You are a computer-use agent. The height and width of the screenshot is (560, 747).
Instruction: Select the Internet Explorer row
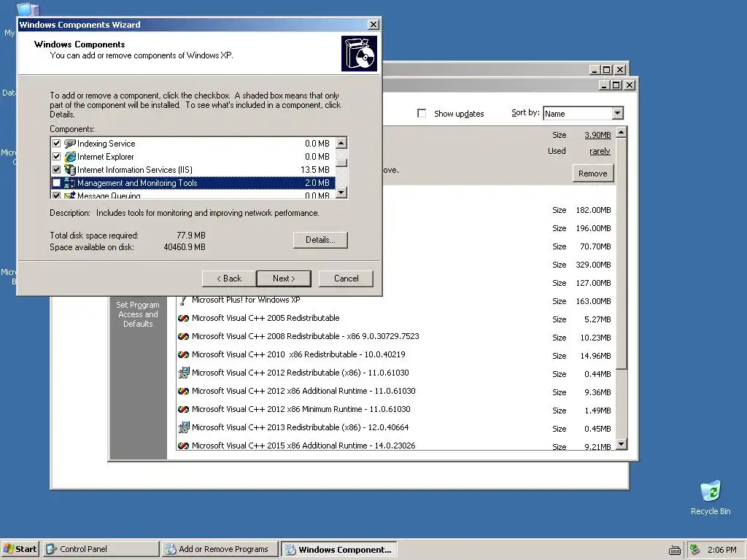193,157
